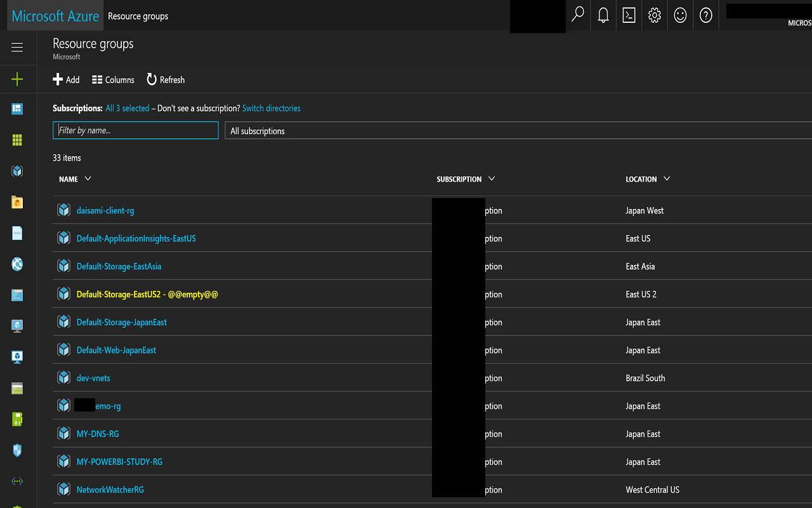Open Default-Storage-EastAsia resource group

pyautogui.click(x=119, y=267)
